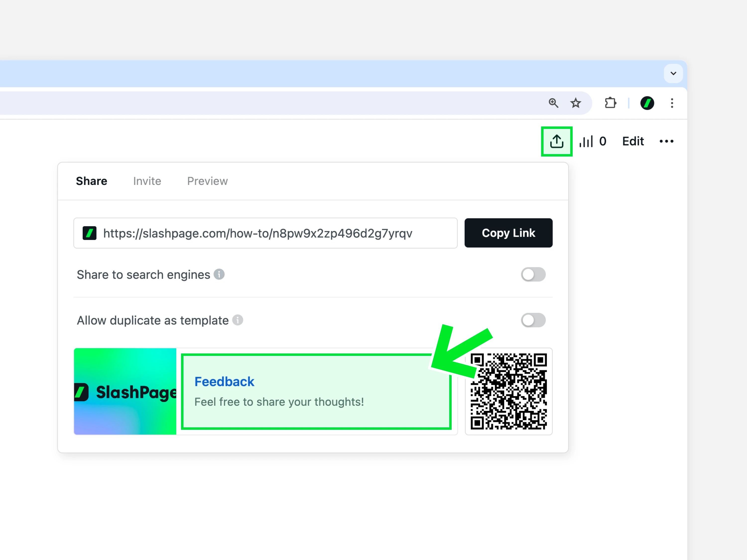Switch to the Preview tab
Screen dimensions: 747x560
point(207,181)
